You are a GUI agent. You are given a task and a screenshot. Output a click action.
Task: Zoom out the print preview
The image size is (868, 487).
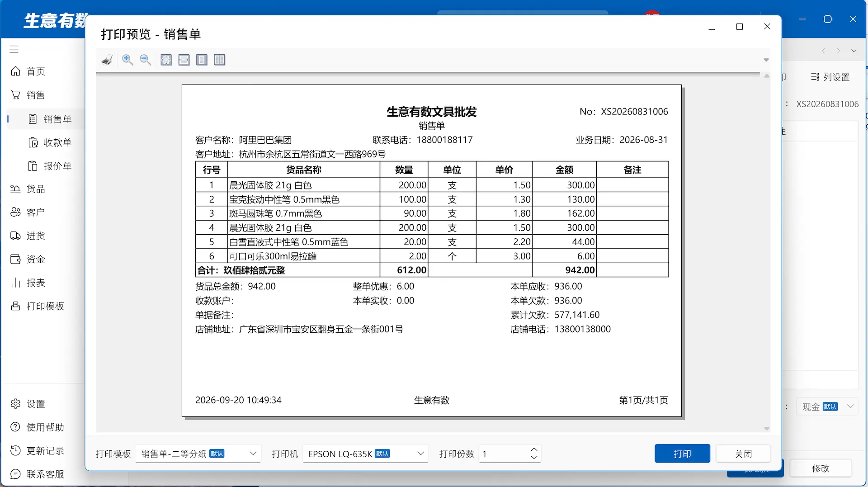tap(145, 60)
